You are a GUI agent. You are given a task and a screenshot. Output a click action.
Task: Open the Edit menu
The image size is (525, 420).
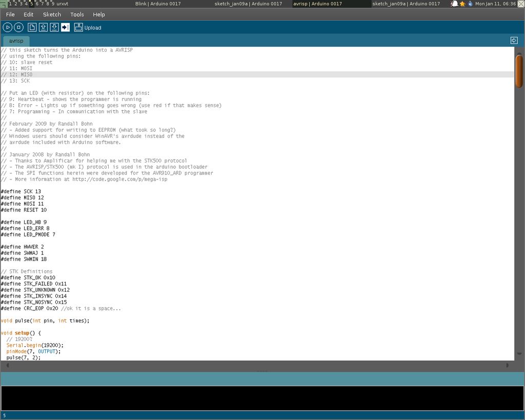29,14
